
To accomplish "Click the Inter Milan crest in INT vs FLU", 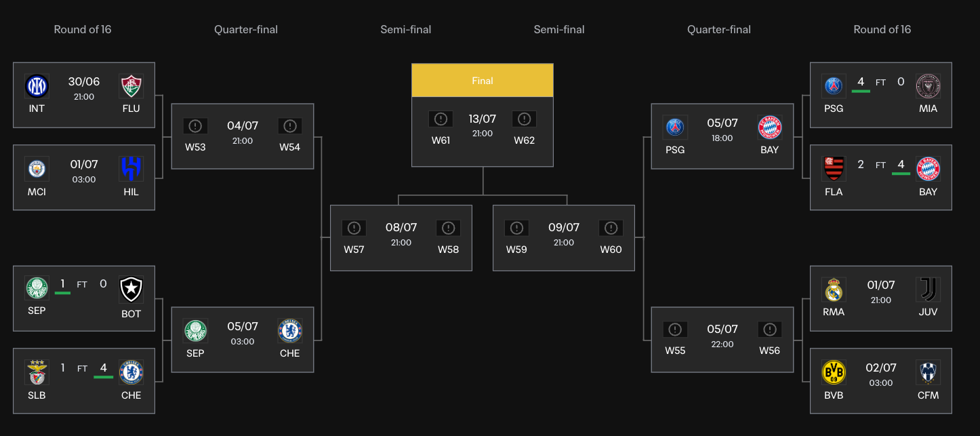I will pos(37,86).
